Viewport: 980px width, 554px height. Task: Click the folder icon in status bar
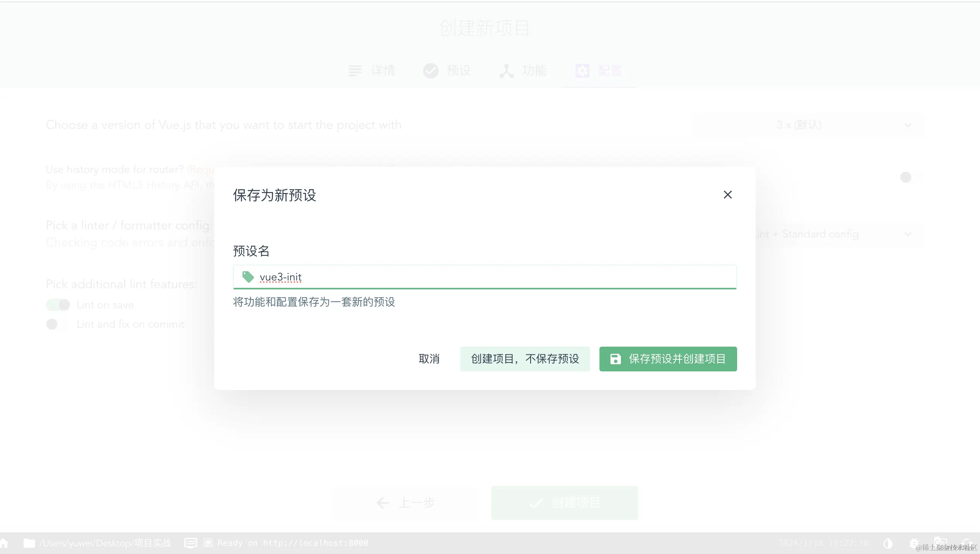point(29,543)
